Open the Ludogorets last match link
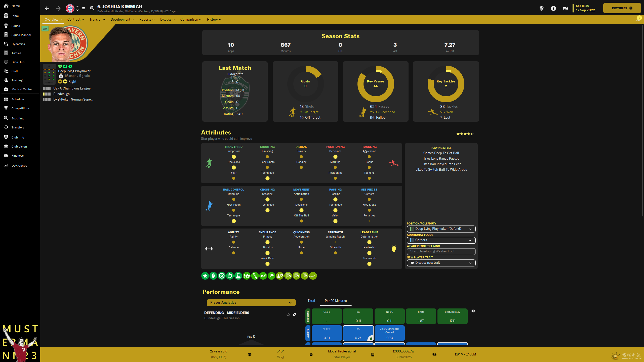Screen dimensions: 644x362 coord(235,74)
